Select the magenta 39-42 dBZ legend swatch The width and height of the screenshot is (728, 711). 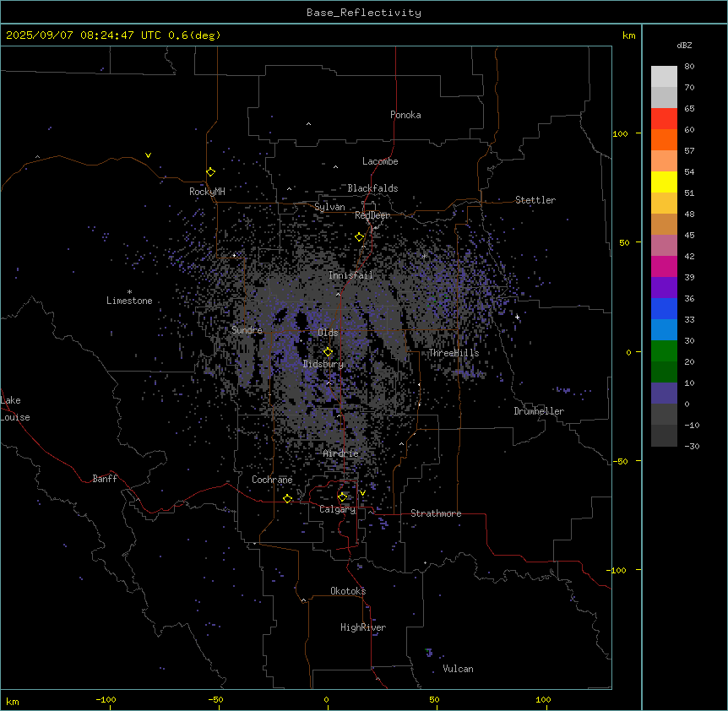click(664, 266)
